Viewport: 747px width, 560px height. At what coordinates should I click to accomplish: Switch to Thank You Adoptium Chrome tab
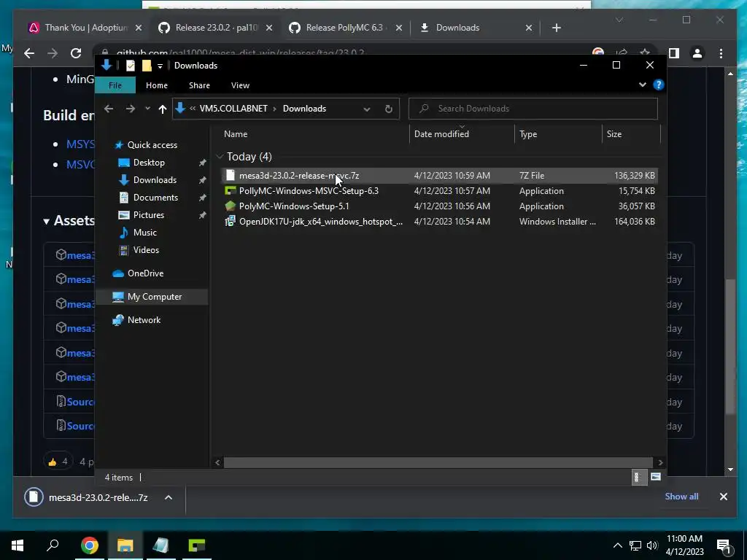(86, 28)
